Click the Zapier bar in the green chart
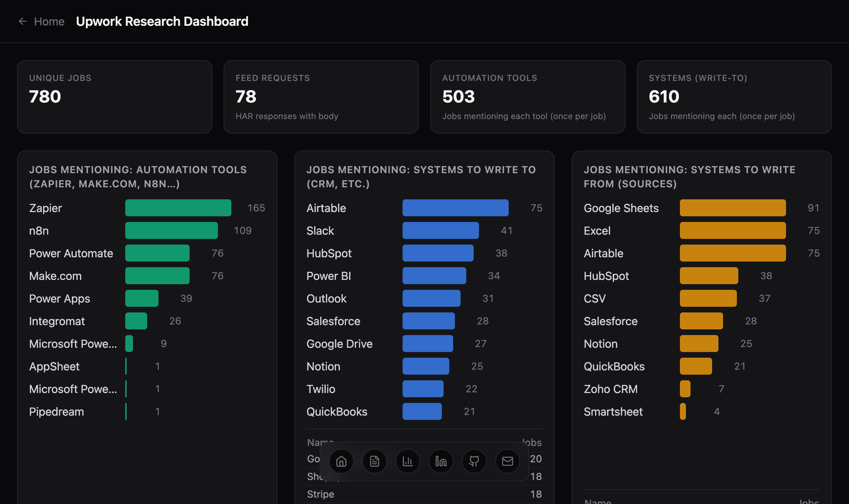This screenshot has height=504, width=849. (178, 208)
